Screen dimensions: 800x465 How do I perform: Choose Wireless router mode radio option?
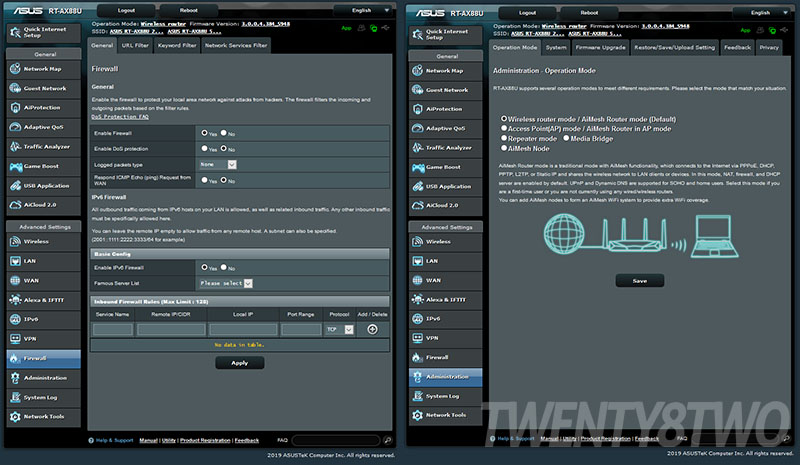[x=504, y=118]
